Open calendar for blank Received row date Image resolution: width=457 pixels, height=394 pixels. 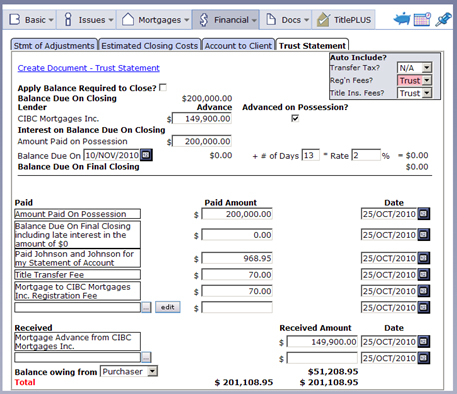pyautogui.click(x=424, y=358)
